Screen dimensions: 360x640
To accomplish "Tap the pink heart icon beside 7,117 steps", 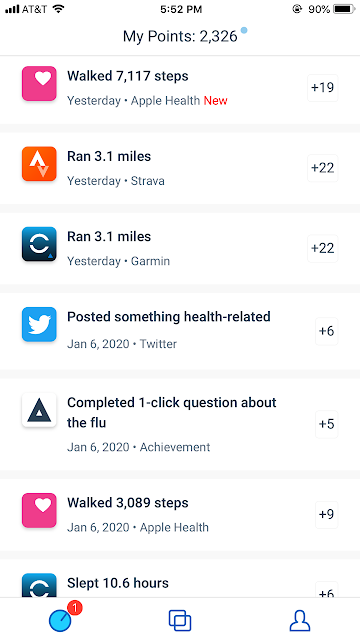I will coord(39,83).
